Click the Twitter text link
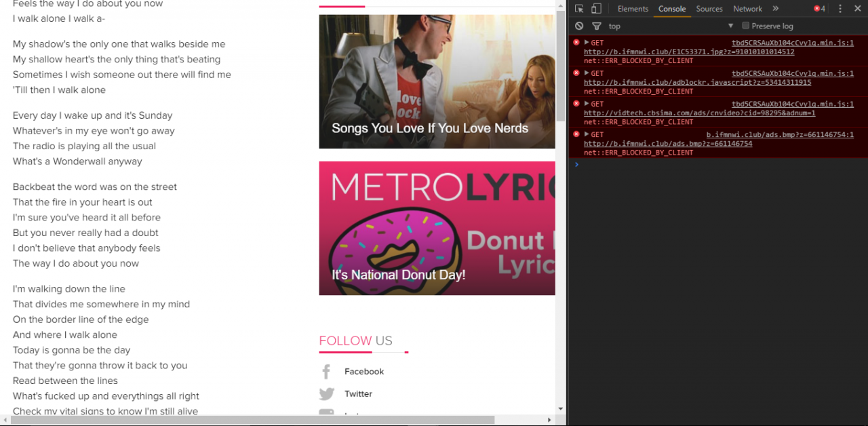Image resolution: width=868 pixels, height=426 pixels. point(358,394)
